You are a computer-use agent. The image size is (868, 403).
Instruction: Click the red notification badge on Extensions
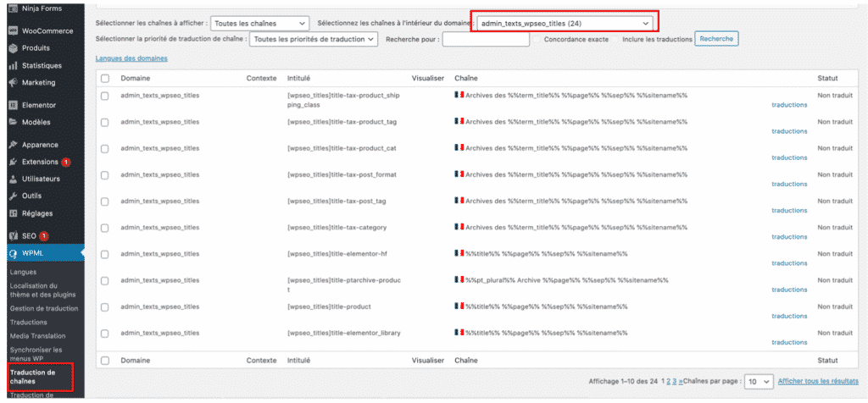point(66,162)
